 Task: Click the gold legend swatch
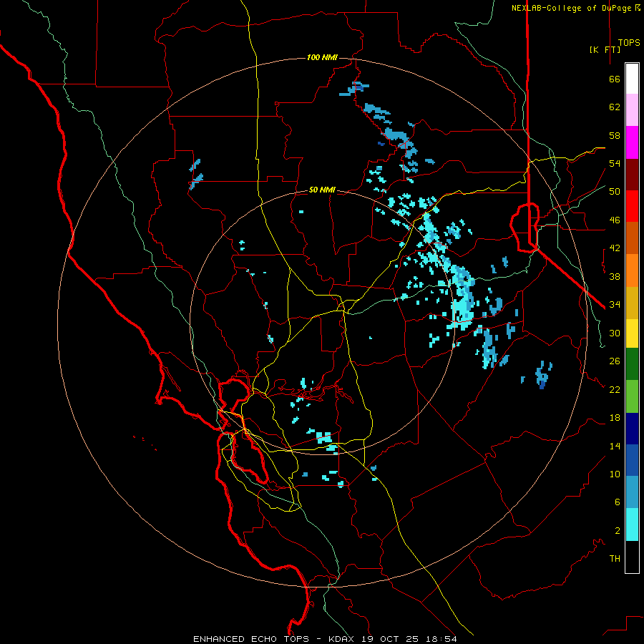632,303
